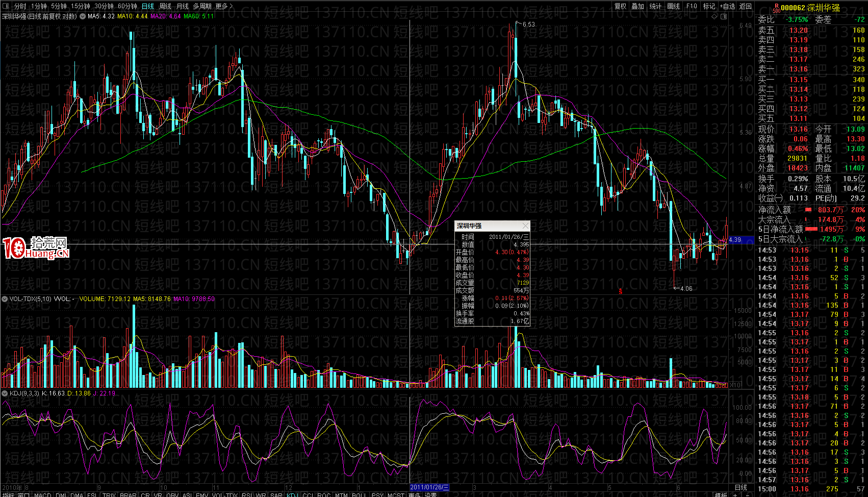Close the 深圳华强 data tooltip window
Viewport: 868px width, 497px height.
click(x=525, y=226)
